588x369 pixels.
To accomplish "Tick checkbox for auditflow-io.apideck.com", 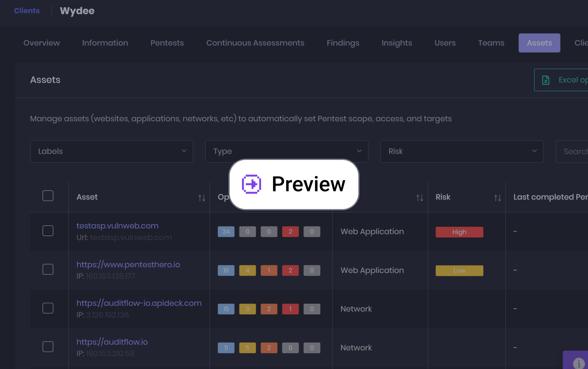I will point(48,308).
